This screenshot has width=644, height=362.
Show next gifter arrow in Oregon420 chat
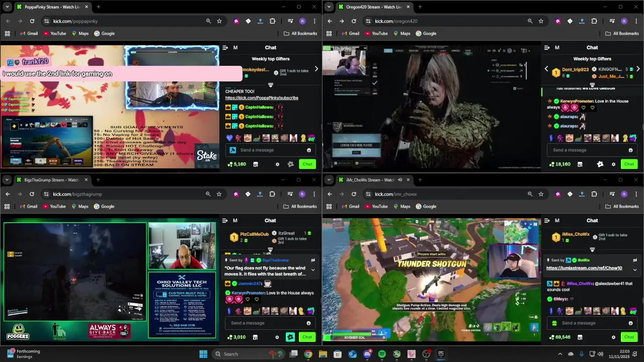[638, 69]
